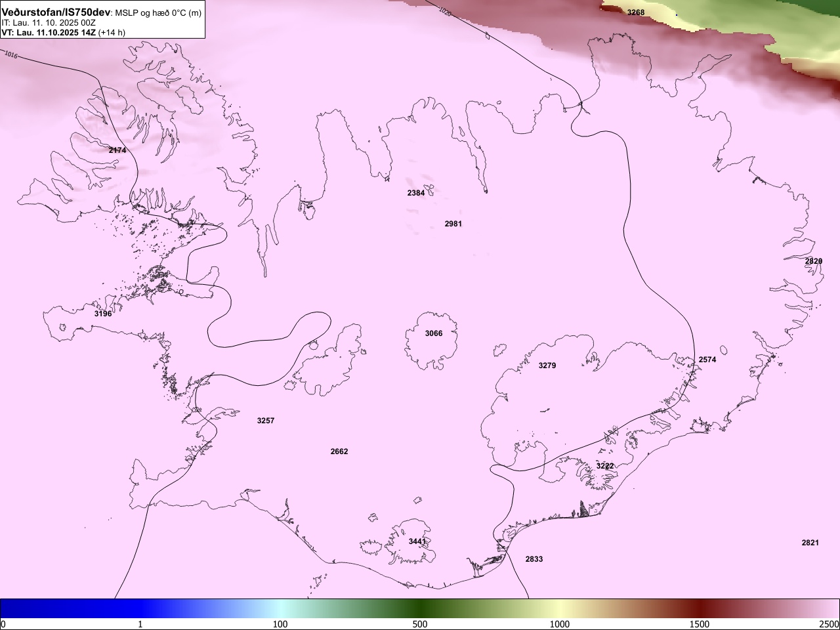Click the 1000 tick label on the color scale
This screenshot has width=840, height=630.
(560, 623)
